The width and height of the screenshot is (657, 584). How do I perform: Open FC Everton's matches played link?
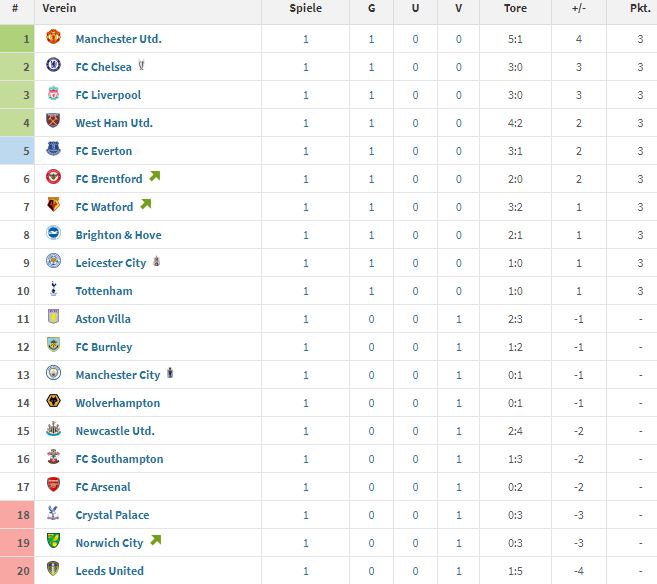[305, 151]
